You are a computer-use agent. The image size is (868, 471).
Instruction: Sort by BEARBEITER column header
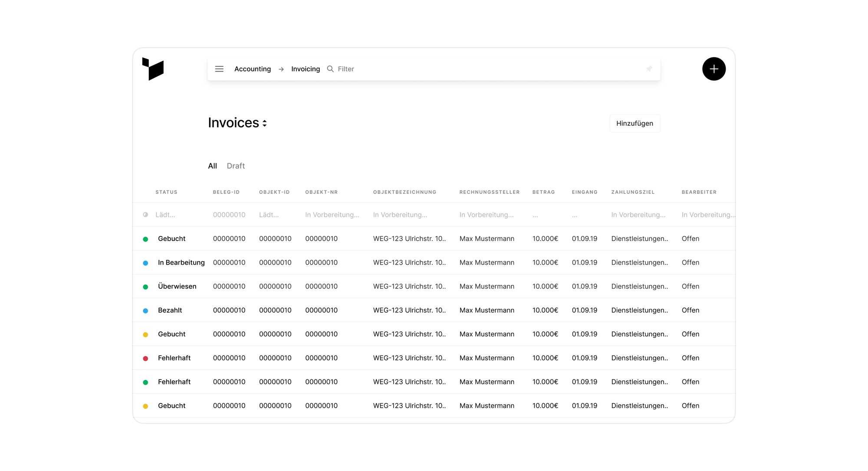(x=699, y=192)
